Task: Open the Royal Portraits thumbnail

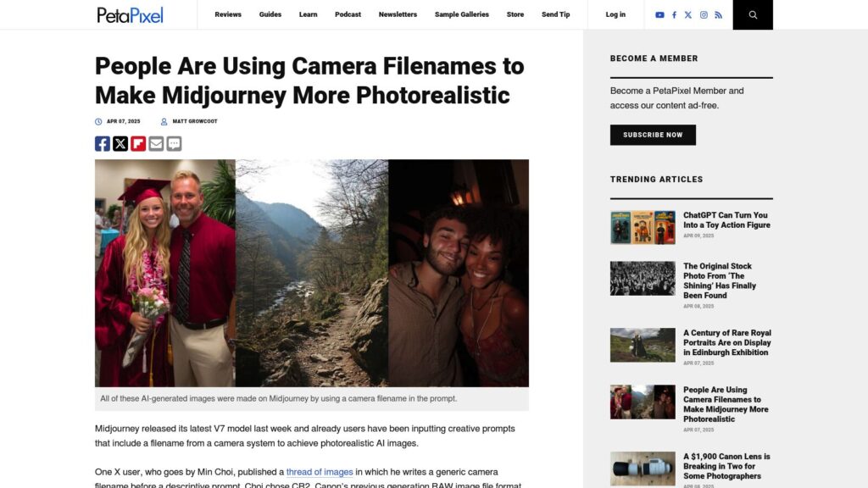Action: (x=643, y=345)
